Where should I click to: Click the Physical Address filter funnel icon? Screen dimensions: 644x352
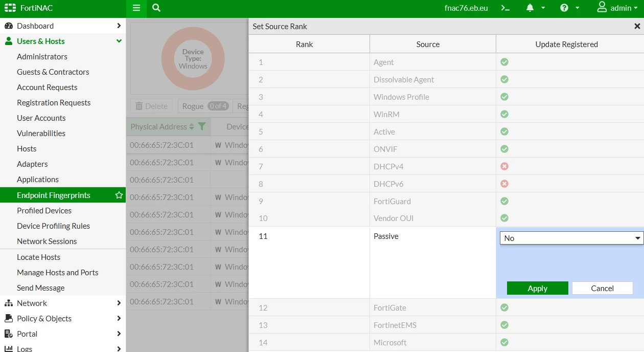coord(202,126)
